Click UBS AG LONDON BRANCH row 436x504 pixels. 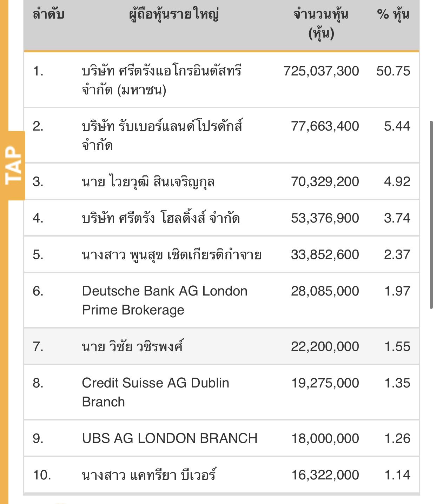pos(222,439)
